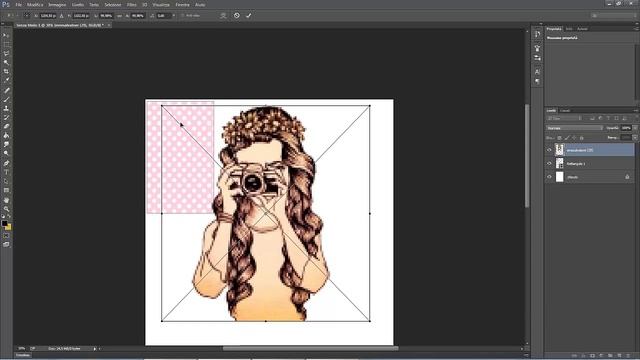Viewport: 640px width, 360px height.
Task: Select the Rectangle shape tool
Action: [x=6, y=190]
